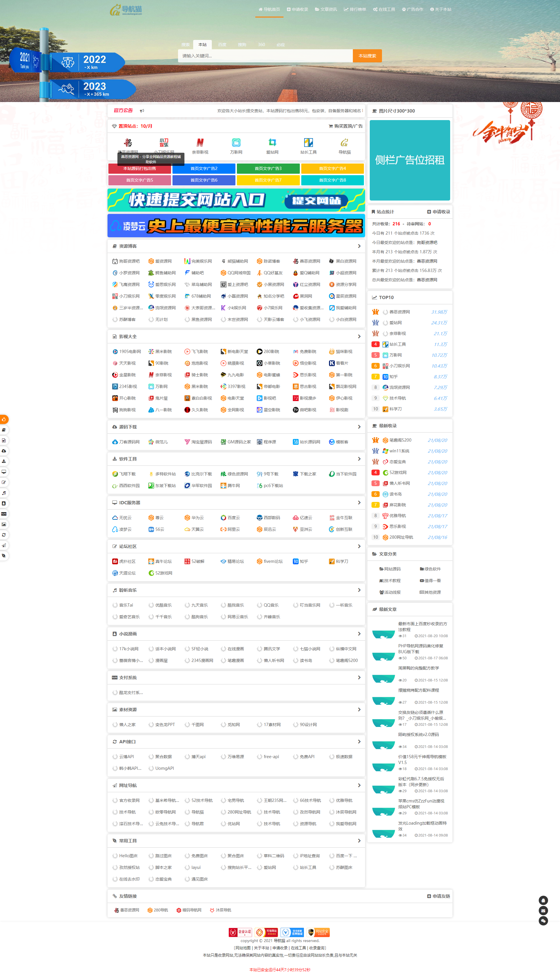Click the 申请友链 link
The width and height of the screenshot is (560, 975).
pyautogui.click(x=439, y=897)
